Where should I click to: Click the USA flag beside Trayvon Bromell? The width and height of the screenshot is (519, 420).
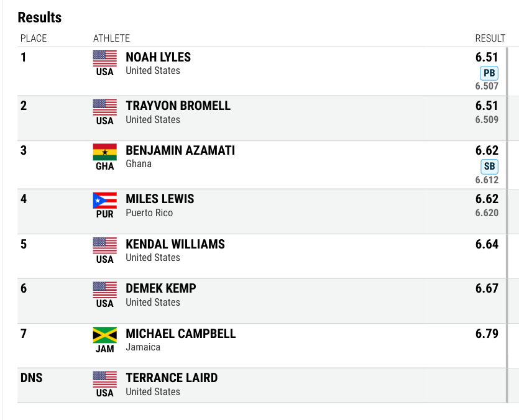point(104,107)
